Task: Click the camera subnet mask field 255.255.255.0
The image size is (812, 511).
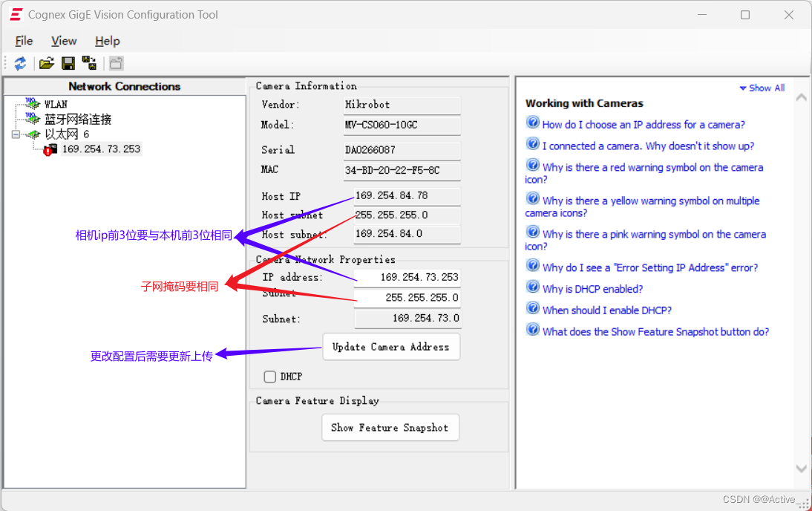Action: pos(407,298)
